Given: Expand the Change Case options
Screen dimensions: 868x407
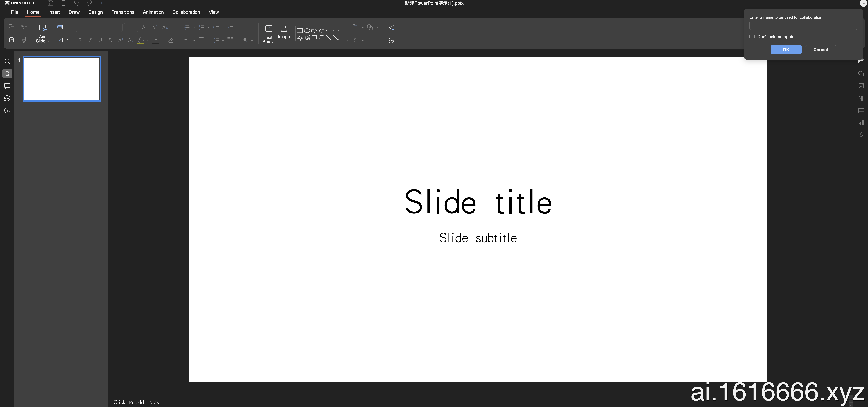Looking at the screenshot, I should [173, 28].
